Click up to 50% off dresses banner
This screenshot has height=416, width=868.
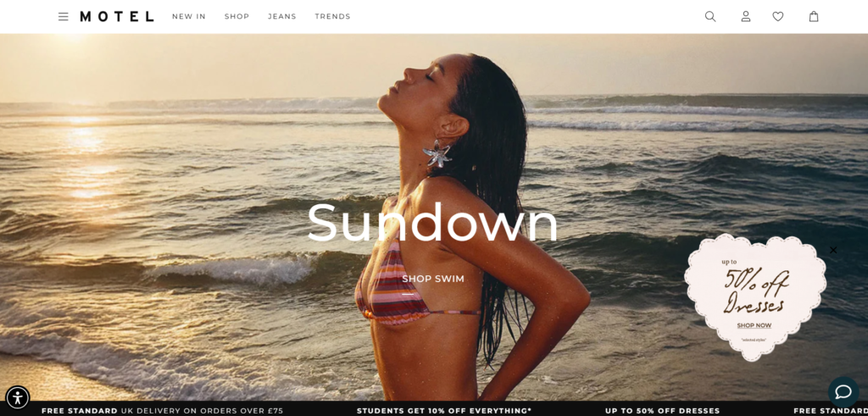click(662, 410)
